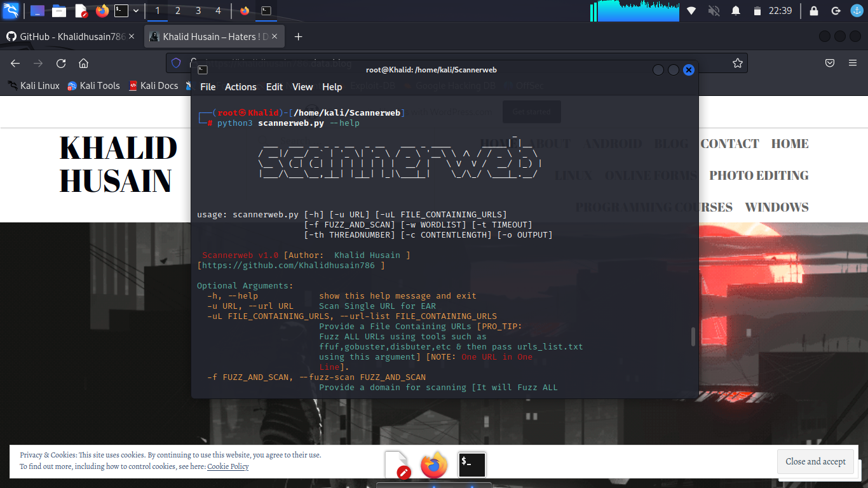This screenshot has height=488, width=868.
Task: Check the battery status icon
Action: [757, 11]
